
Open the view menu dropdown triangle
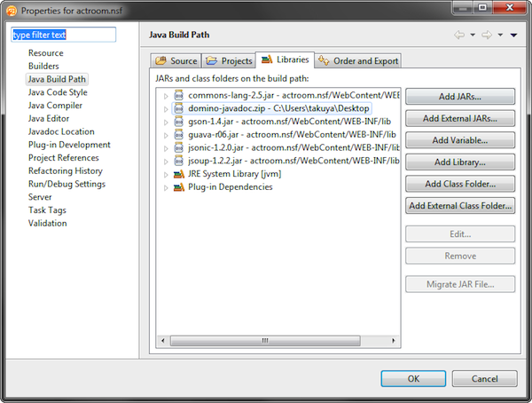pyautogui.click(x=513, y=35)
